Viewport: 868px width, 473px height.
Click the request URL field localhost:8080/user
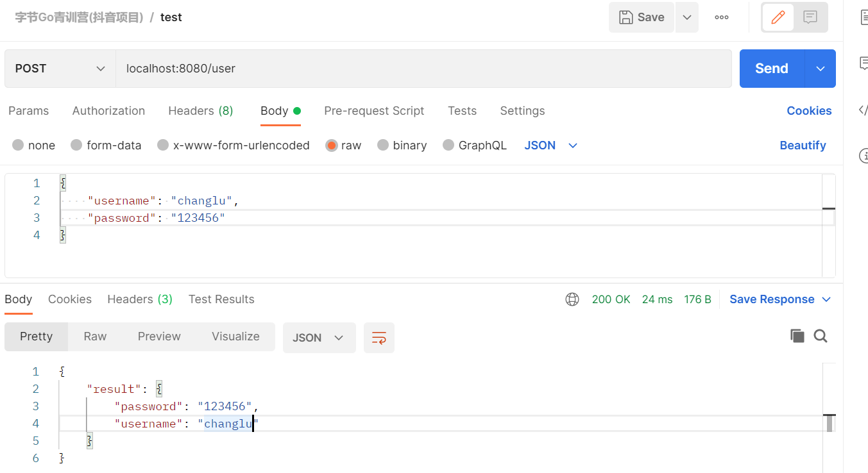click(x=423, y=69)
